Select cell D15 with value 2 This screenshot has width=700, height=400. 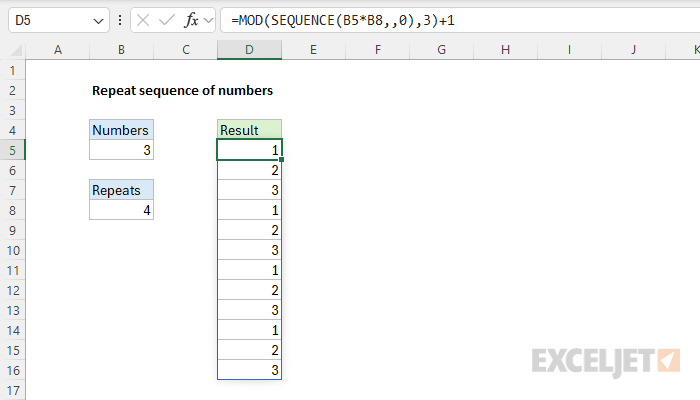[x=249, y=350]
